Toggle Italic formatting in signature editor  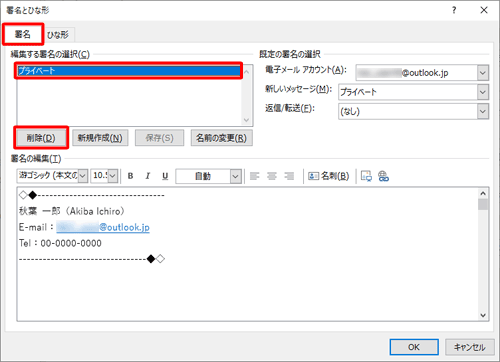click(148, 176)
